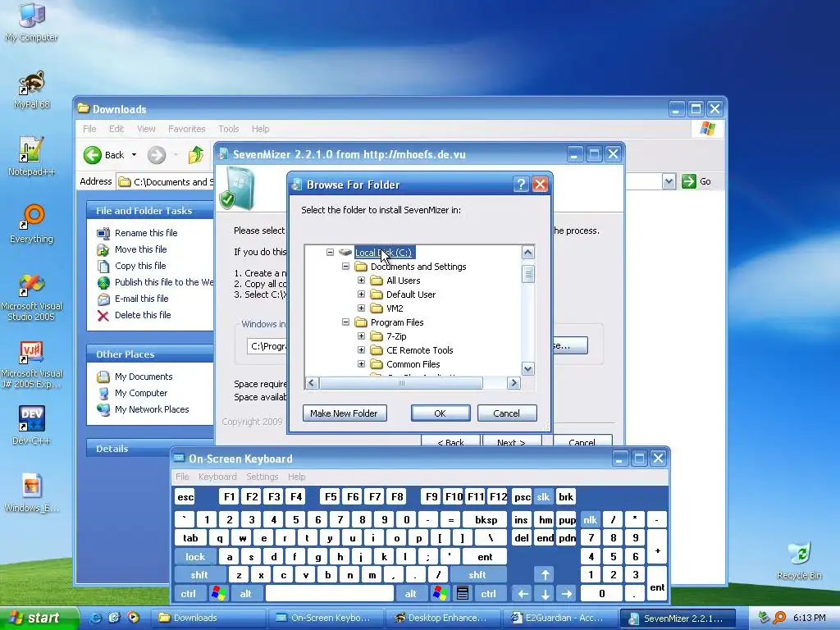
Task: Expand the Default User folder node
Action: (x=361, y=294)
